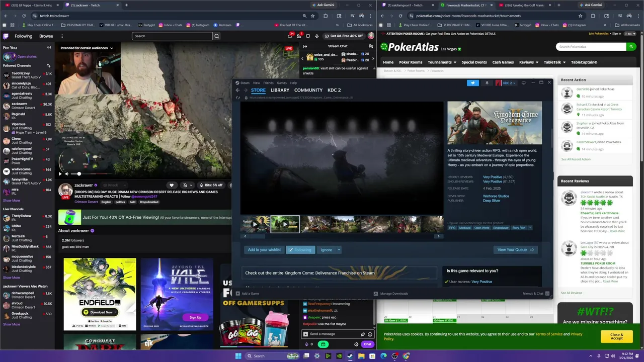
Task: Click Search PokerAtlas input field
Action: click(x=591, y=47)
